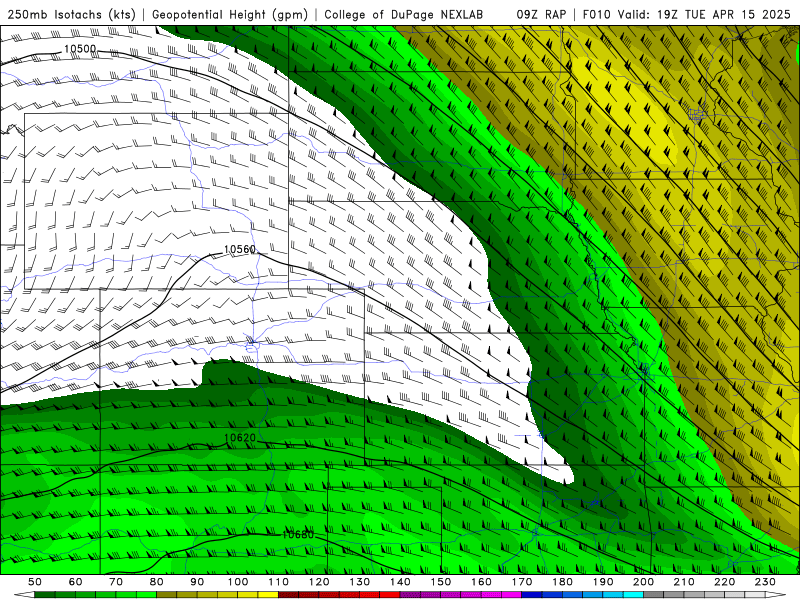The width and height of the screenshot is (800, 600).
Task: Click the '09Z RAP' model run label
Action: [x=541, y=14]
